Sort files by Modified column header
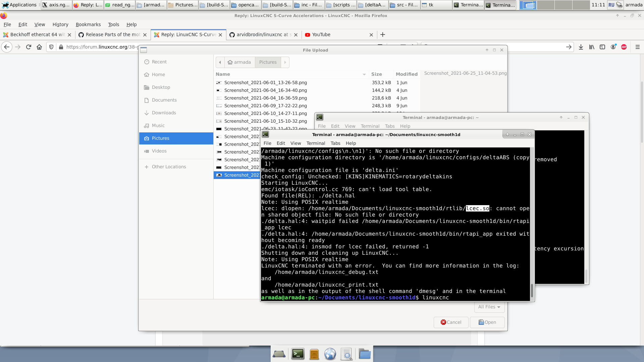 click(x=407, y=74)
